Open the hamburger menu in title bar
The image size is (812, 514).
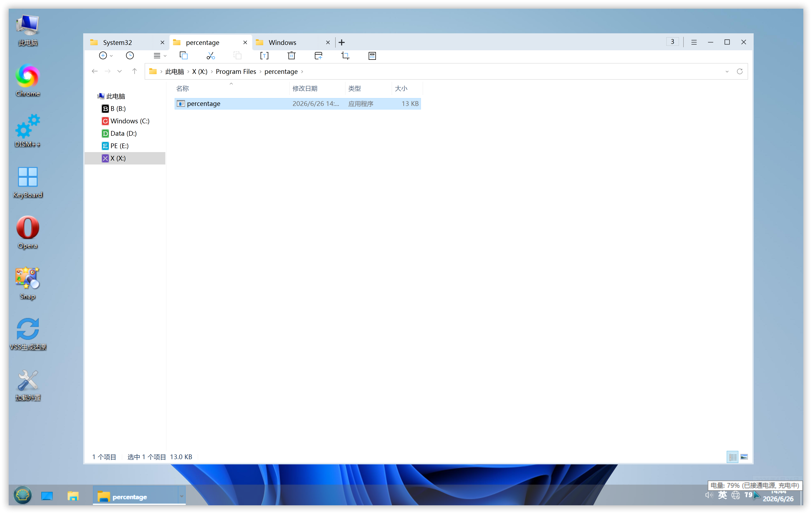[694, 42]
